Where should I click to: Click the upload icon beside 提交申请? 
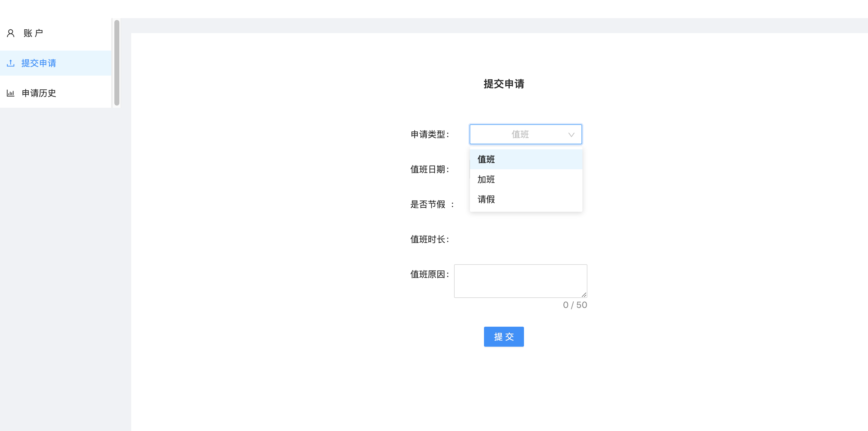[10, 63]
